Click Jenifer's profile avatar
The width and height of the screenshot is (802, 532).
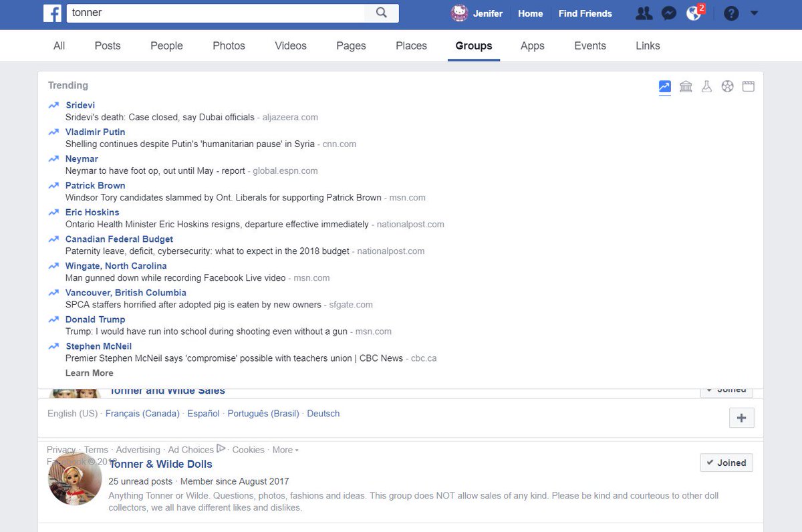point(459,13)
